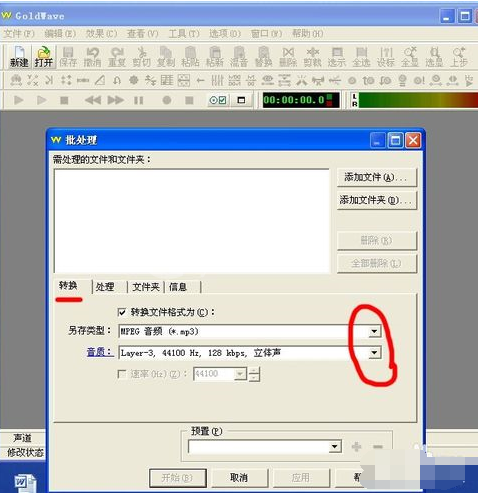Image resolution: width=478 pixels, height=493 pixels.
Task: Switch to the 文件夹 tab
Action: click(x=146, y=287)
